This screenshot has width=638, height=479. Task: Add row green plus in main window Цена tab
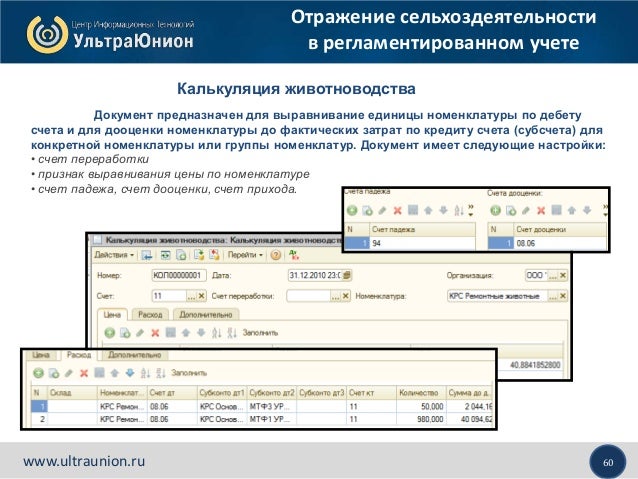(109, 333)
